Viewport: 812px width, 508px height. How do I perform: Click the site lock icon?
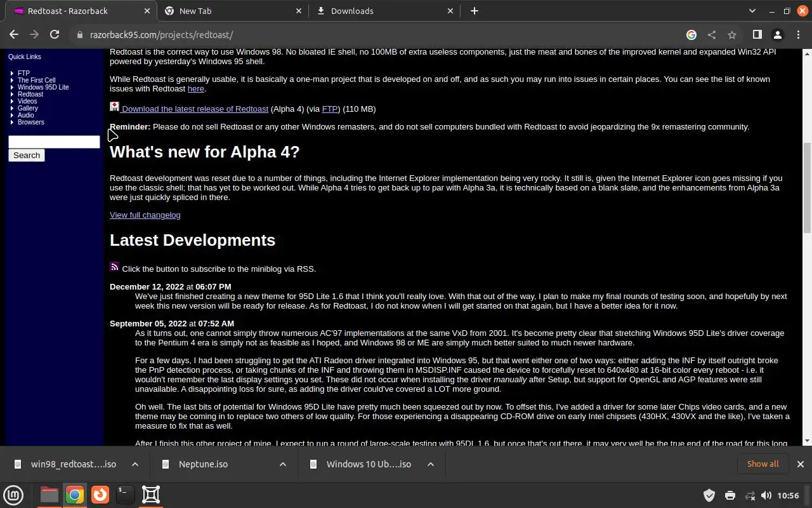[80, 35]
